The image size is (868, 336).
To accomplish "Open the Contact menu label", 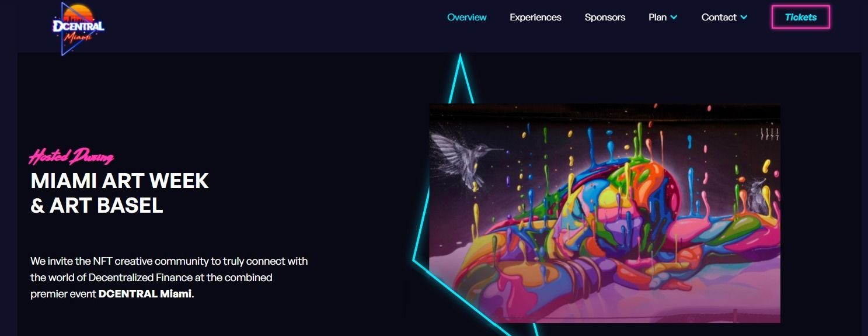I will (719, 18).
